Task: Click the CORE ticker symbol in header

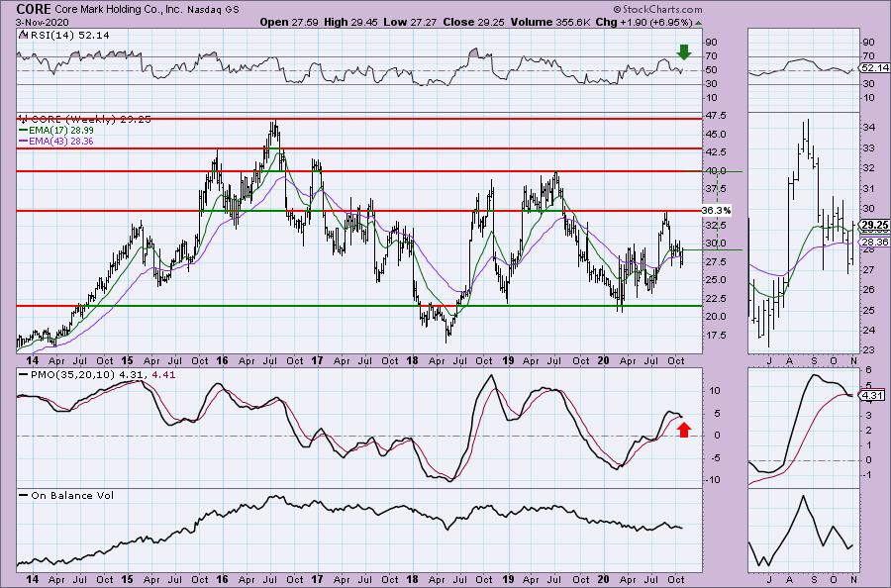Action: [34, 9]
